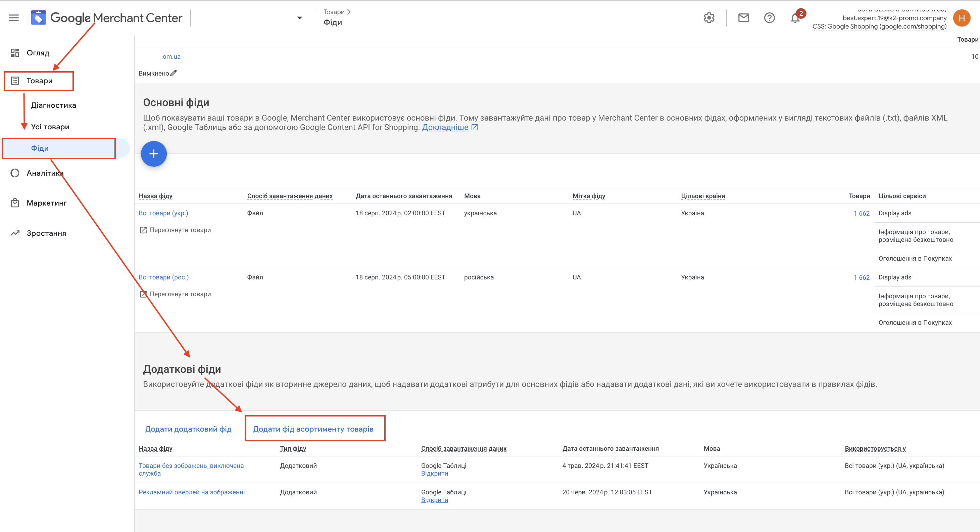The image size is (980, 532).
Task: Click Відкрити for Товари без зображень feed
Action: point(435,473)
